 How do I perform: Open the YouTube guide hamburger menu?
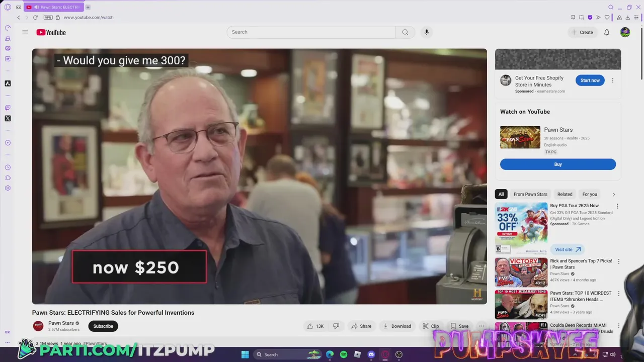coord(25,32)
